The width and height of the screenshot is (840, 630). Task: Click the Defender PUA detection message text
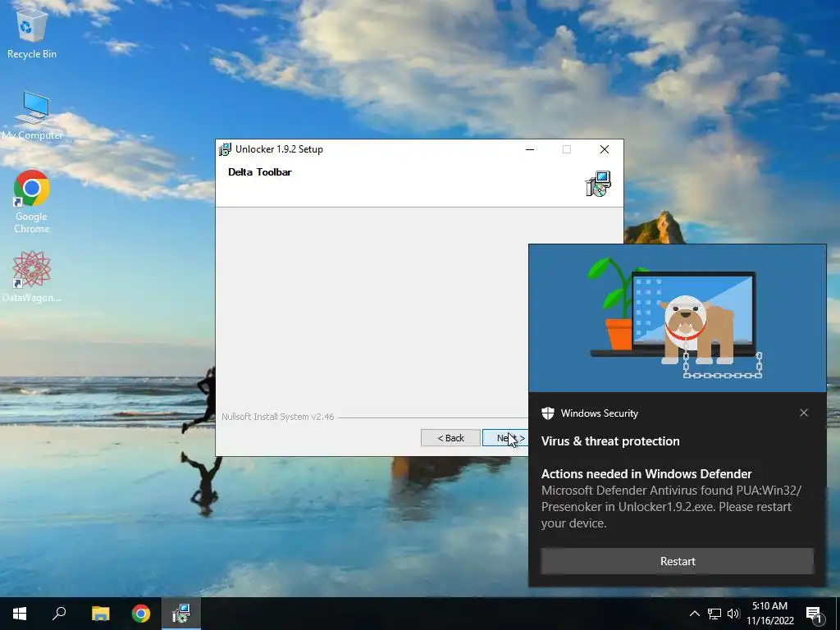click(671, 507)
